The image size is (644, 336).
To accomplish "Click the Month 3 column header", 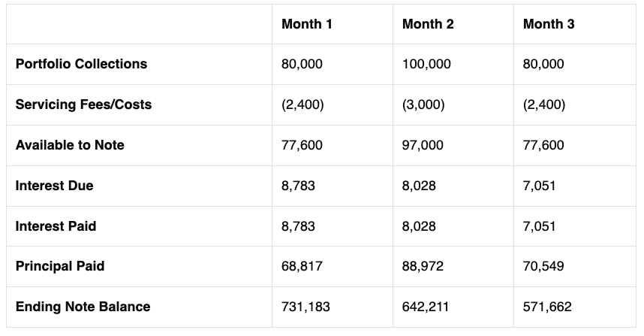I will [549, 24].
